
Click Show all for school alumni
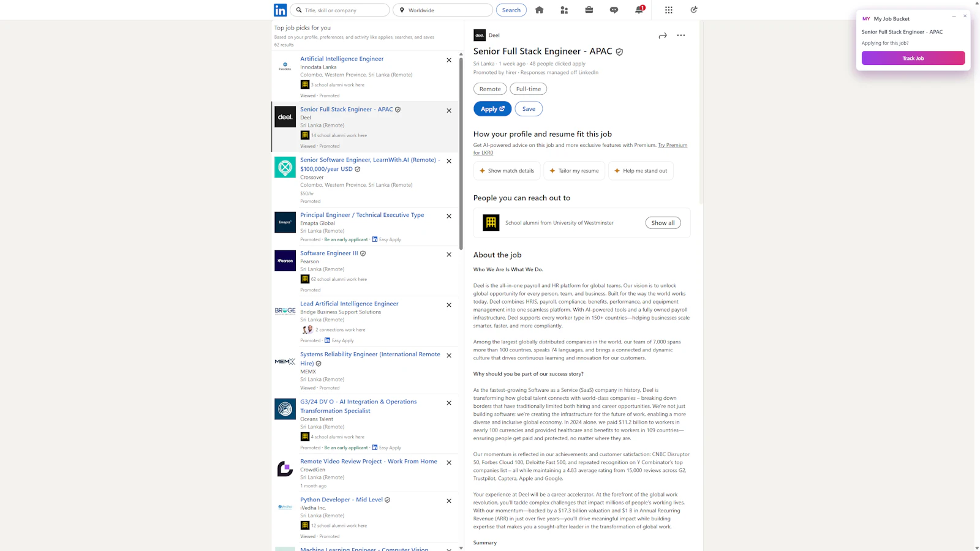(x=663, y=223)
